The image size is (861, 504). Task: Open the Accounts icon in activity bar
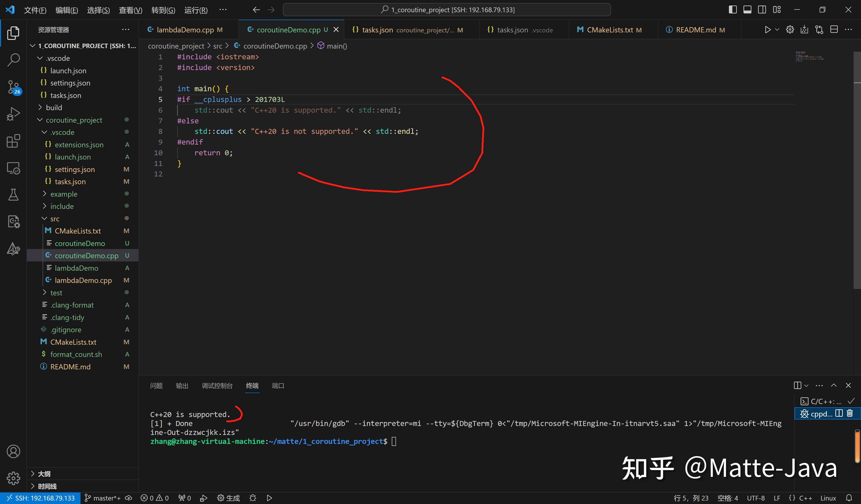click(13, 451)
